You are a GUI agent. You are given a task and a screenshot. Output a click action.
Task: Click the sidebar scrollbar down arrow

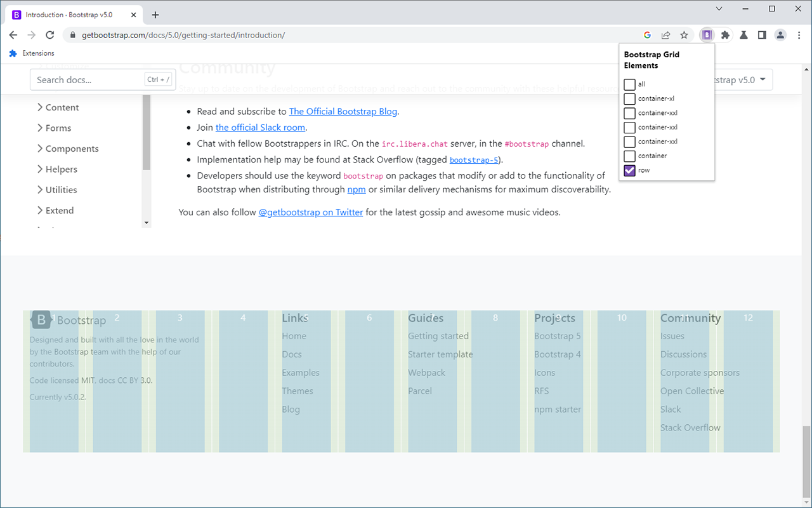[147, 223]
